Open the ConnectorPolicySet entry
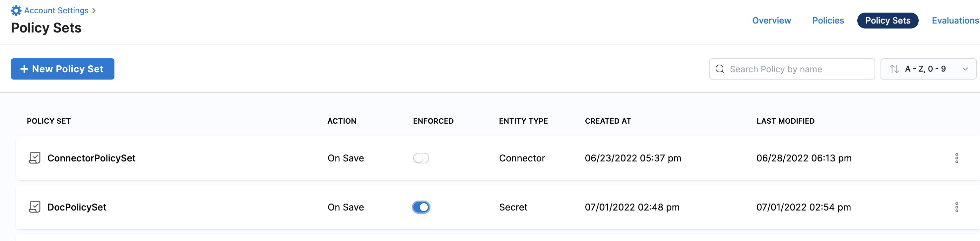 coord(91,158)
